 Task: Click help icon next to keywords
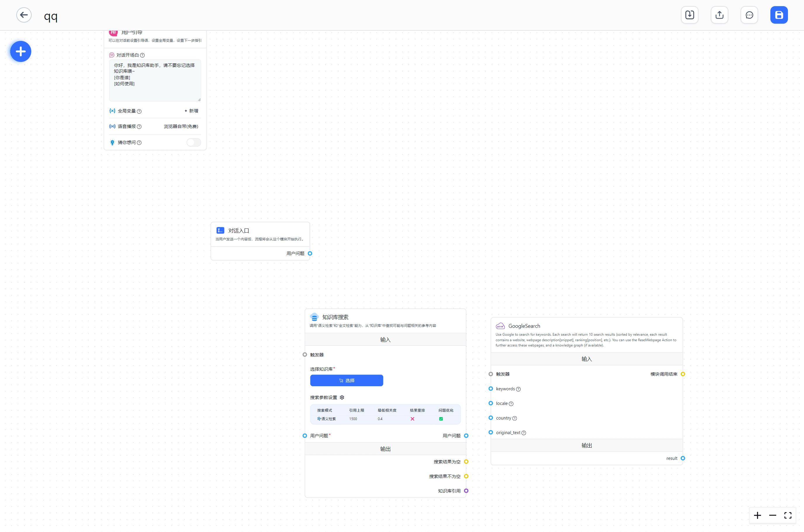[518, 389]
